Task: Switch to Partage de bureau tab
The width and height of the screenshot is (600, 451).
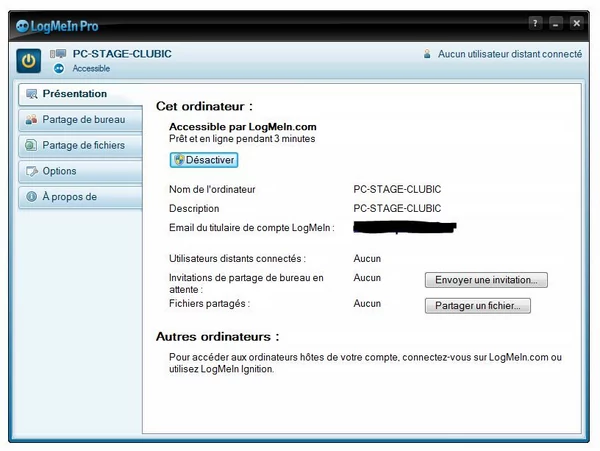Action: tap(80, 120)
